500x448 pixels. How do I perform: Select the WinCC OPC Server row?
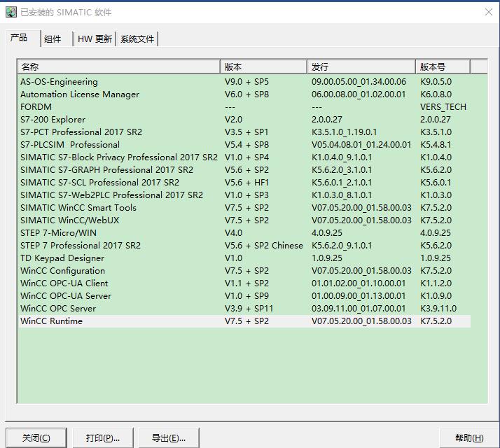point(58,309)
